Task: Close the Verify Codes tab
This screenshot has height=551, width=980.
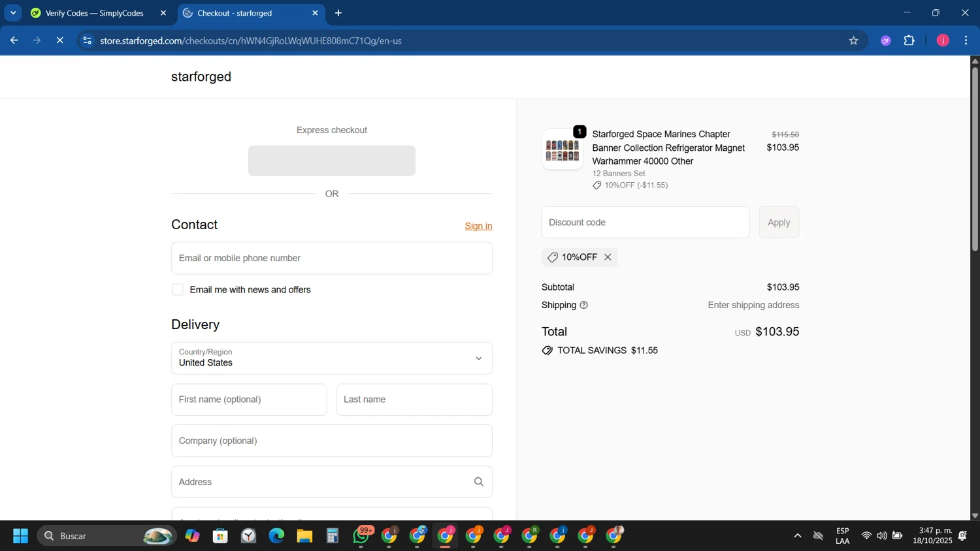Action: [x=163, y=13]
